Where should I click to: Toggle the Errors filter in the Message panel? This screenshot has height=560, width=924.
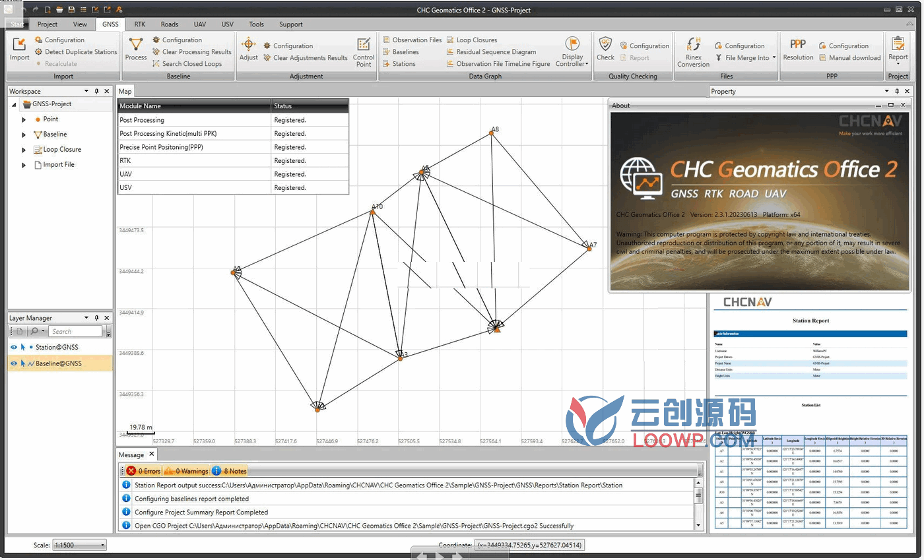[143, 471]
